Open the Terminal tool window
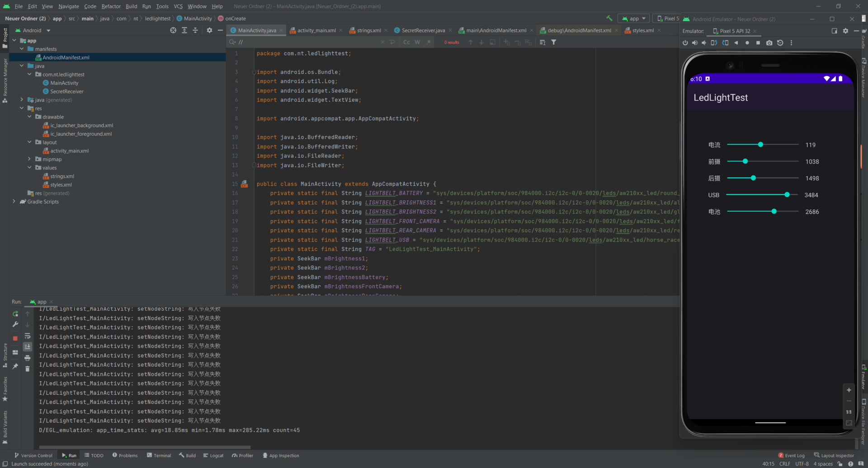 [159, 455]
